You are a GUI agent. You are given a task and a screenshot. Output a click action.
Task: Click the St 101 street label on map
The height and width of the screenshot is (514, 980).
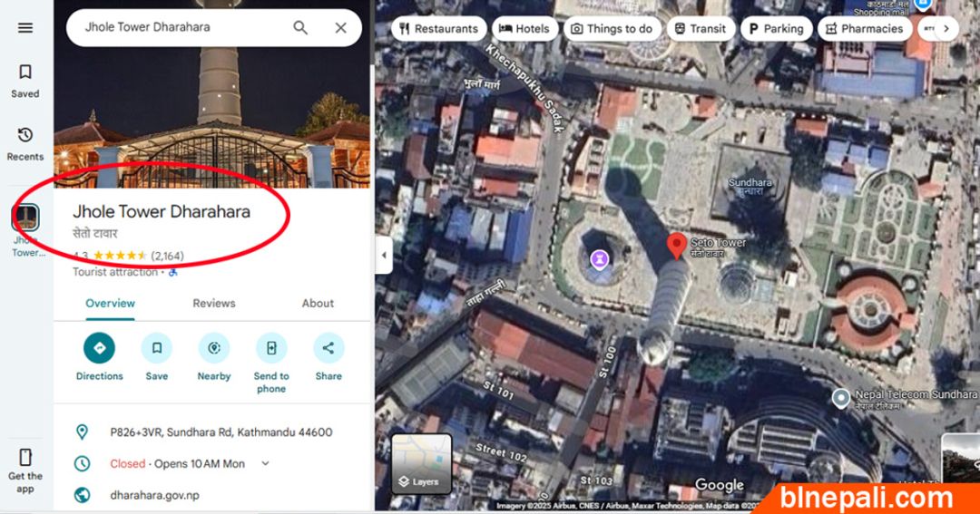tap(497, 391)
